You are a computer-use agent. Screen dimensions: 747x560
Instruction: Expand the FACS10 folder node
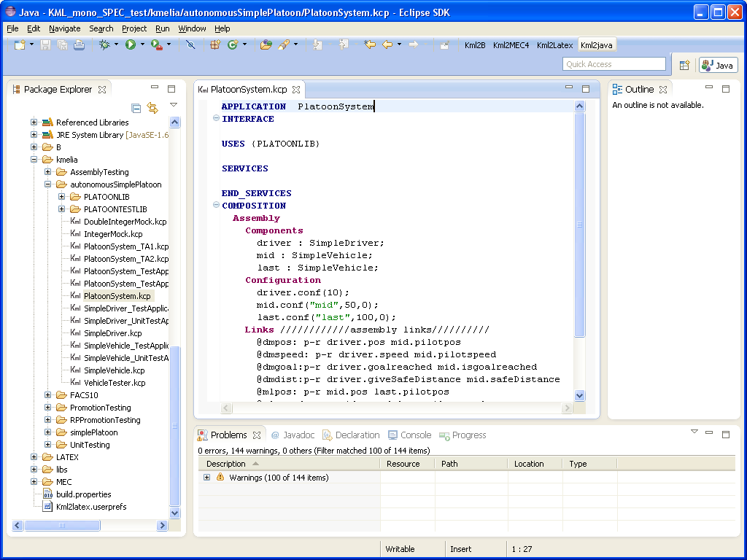tap(48, 395)
